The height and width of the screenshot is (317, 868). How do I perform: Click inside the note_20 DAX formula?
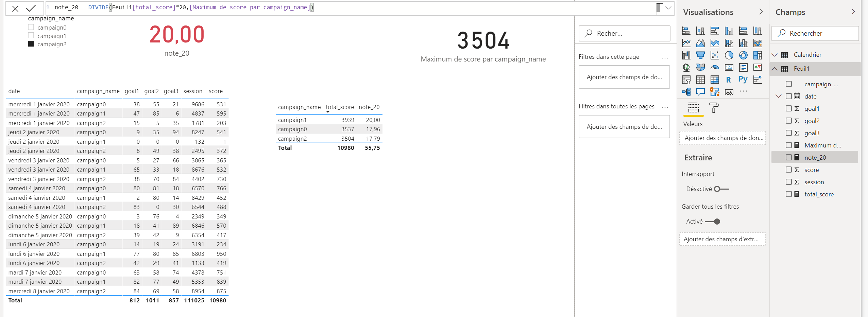(x=184, y=7)
